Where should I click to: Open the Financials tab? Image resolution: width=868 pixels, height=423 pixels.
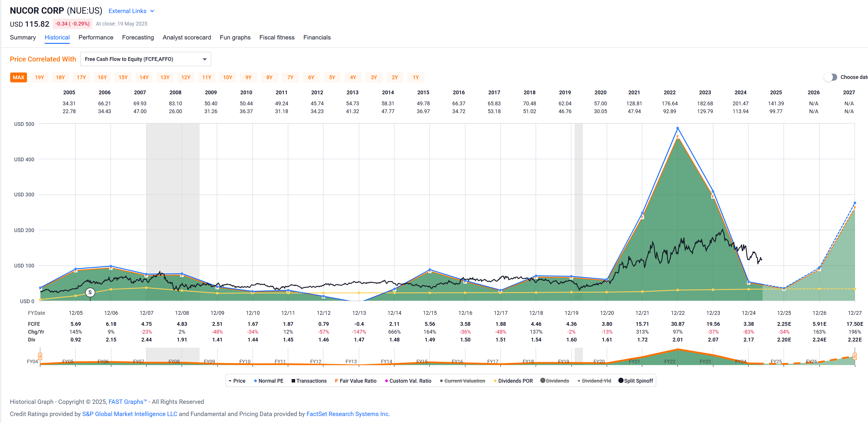pyautogui.click(x=317, y=37)
